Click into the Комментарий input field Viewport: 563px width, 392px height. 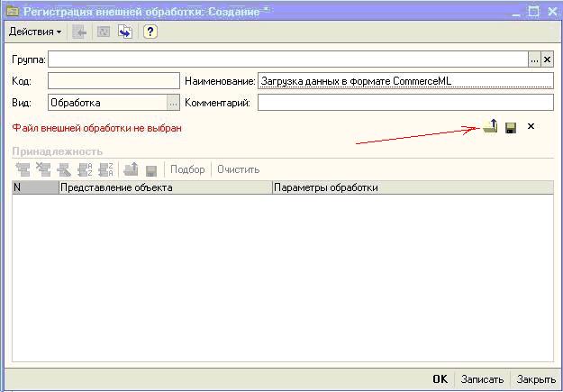(404, 103)
